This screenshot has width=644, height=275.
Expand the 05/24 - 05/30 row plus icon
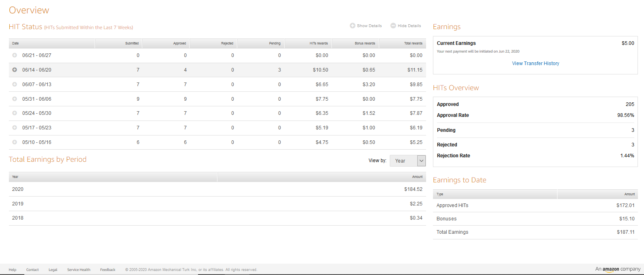click(15, 113)
